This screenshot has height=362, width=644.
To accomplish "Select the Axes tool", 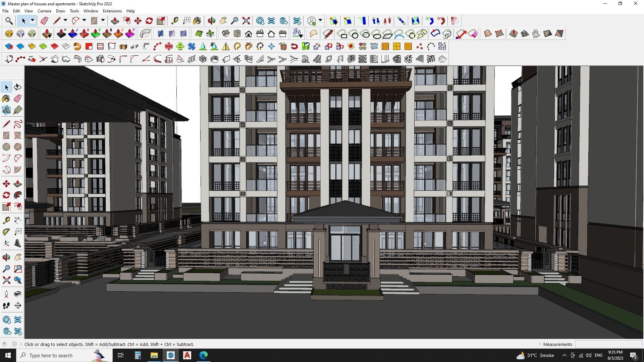I will (6, 243).
